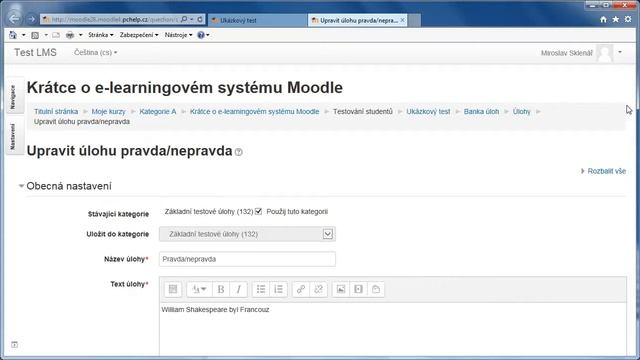Click Miroslav Sklenář user name
The image size is (640, 360).
click(567, 53)
